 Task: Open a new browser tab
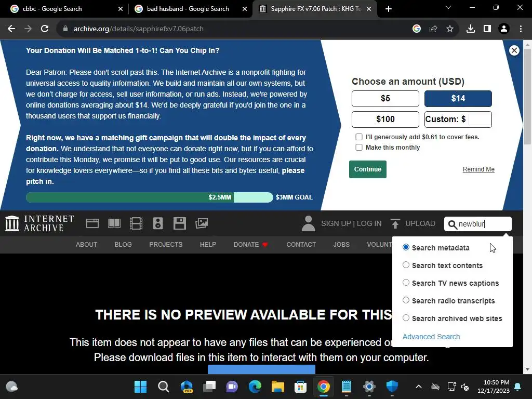pyautogui.click(x=389, y=9)
